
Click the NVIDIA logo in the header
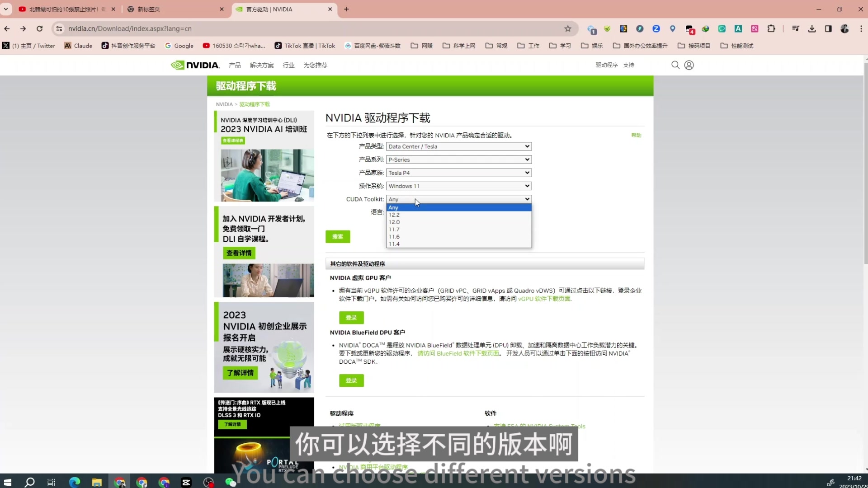[195, 65]
